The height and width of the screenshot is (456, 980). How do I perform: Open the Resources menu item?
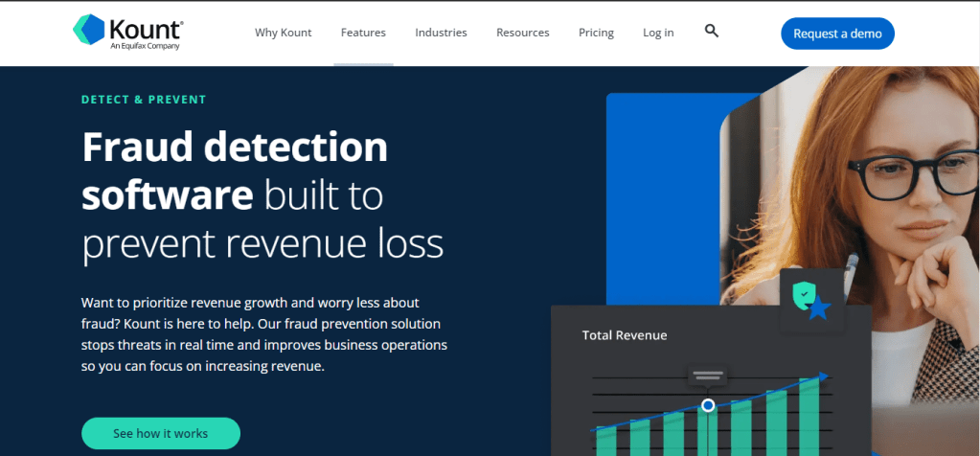[x=522, y=33]
